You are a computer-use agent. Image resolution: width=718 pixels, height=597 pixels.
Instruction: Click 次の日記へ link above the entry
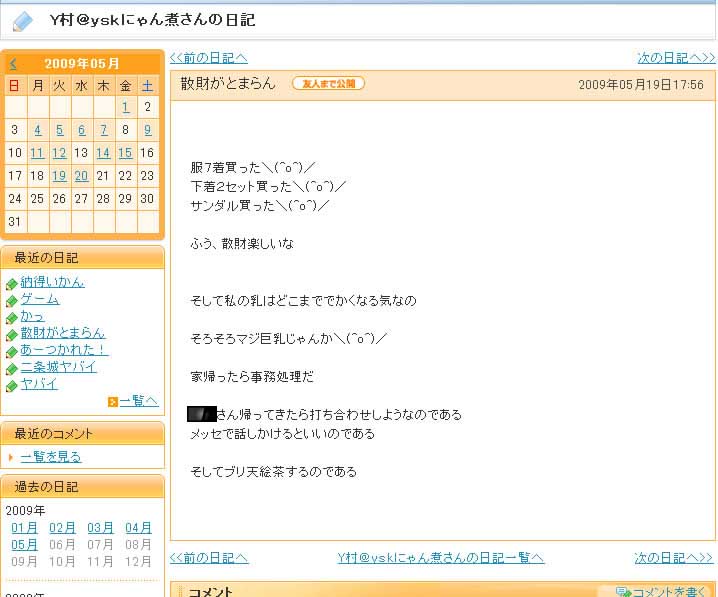676,58
